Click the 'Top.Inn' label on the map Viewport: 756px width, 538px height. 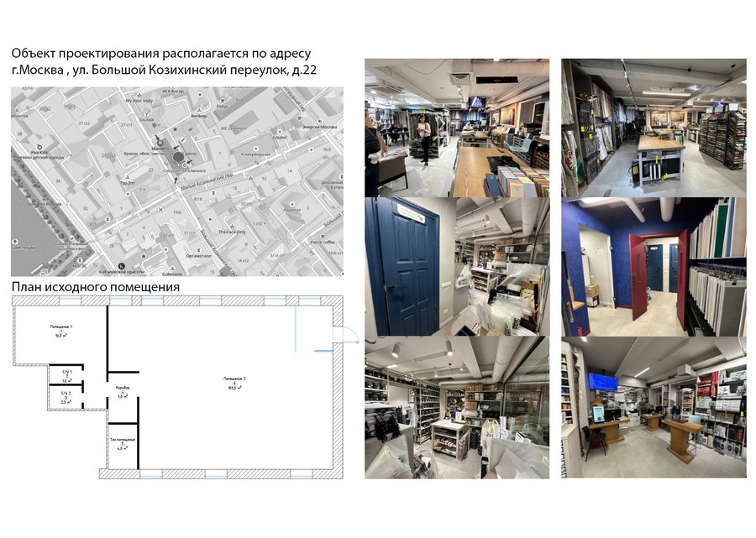pos(128,182)
